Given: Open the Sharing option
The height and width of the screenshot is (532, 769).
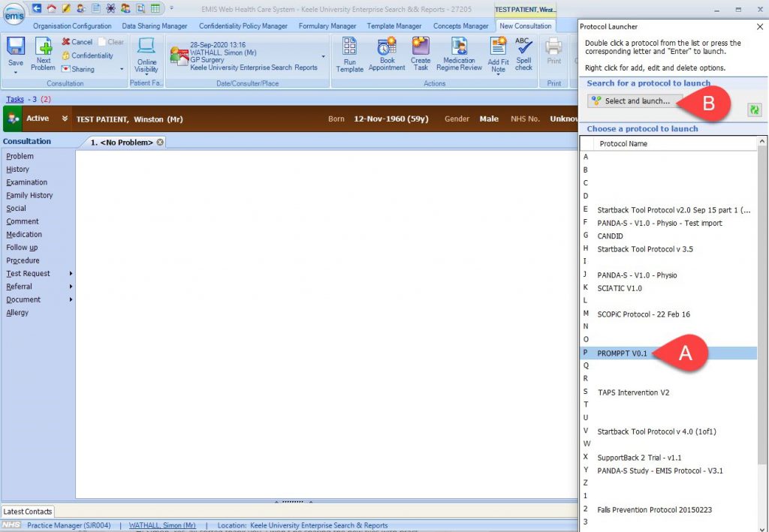Looking at the screenshot, I should 77,69.
